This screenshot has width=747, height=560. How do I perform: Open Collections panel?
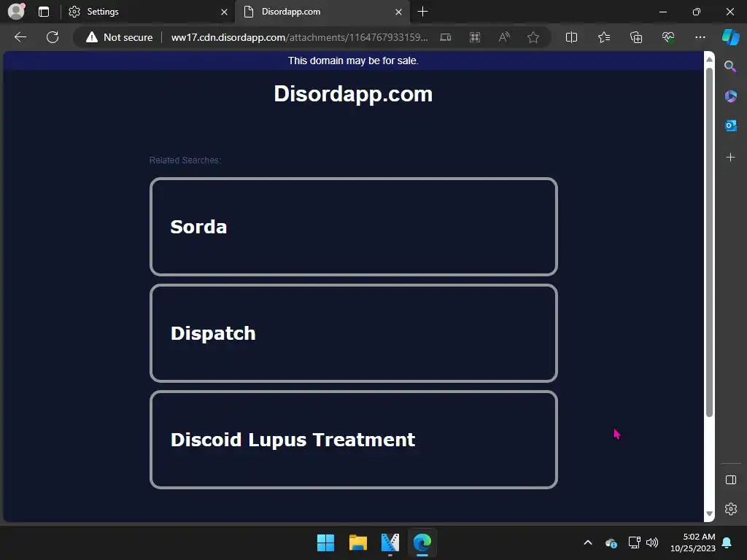(636, 37)
